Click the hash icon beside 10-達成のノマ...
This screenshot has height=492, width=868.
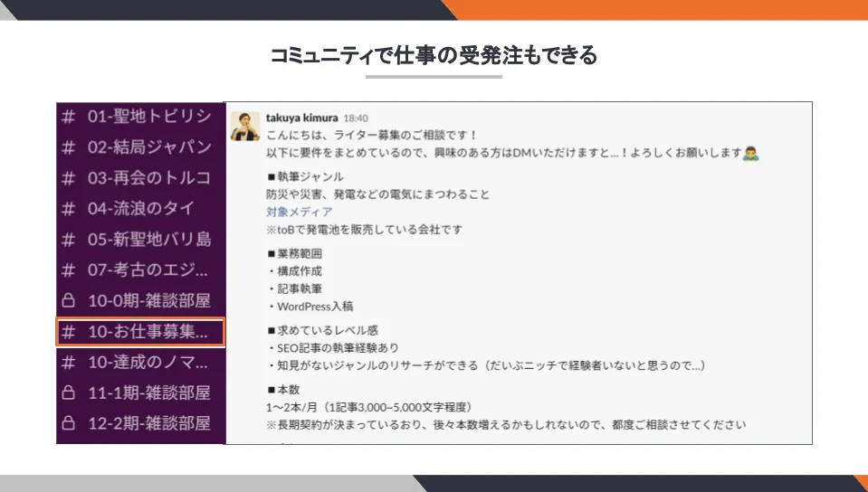[68, 363]
